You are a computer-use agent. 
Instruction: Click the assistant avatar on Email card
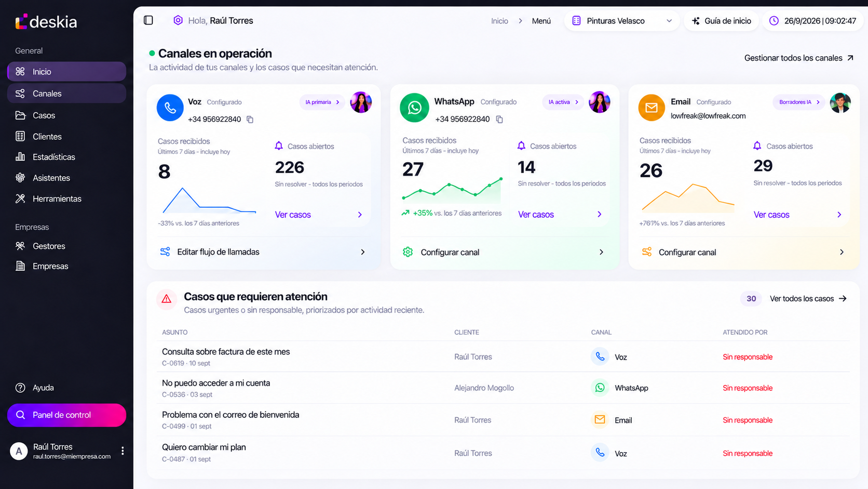tap(840, 102)
